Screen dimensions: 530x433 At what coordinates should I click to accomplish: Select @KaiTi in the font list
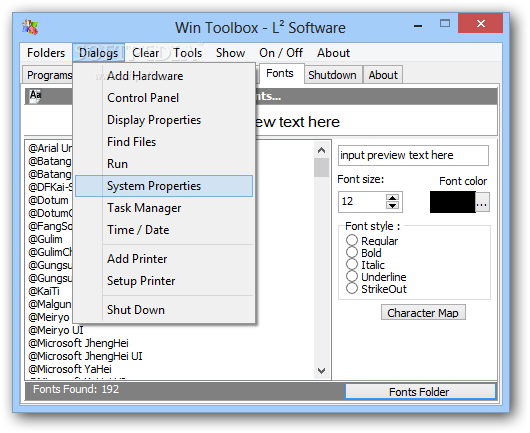[x=44, y=291]
